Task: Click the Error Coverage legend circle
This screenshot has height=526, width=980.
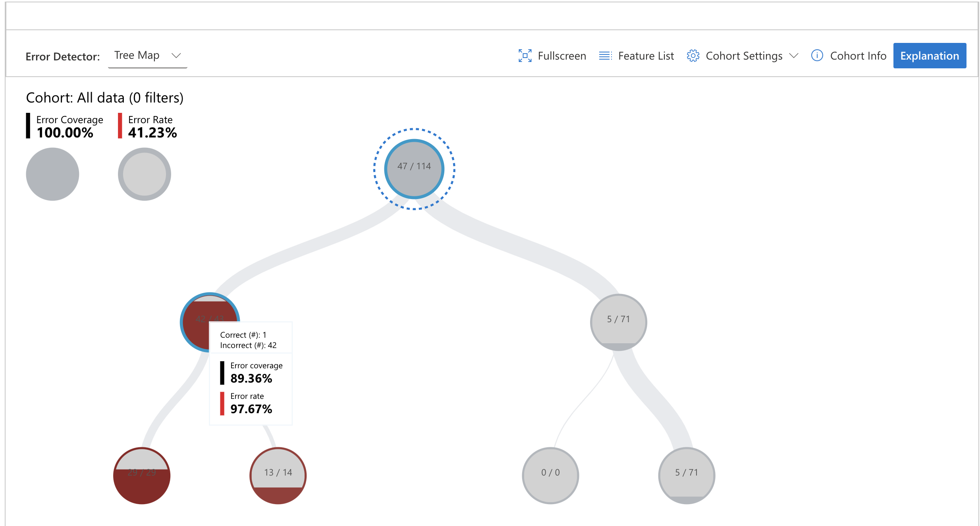Action: click(52, 174)
